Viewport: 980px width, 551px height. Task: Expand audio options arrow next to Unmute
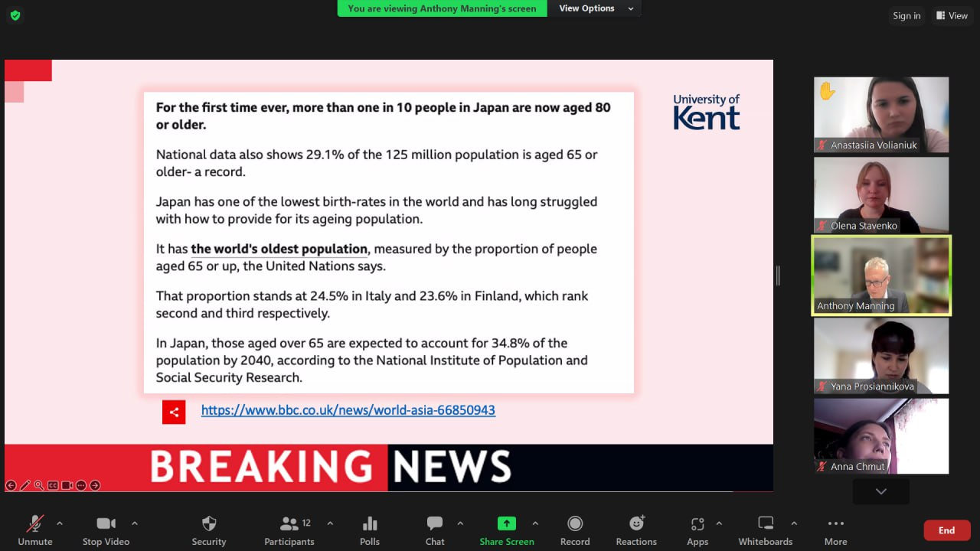60,523
